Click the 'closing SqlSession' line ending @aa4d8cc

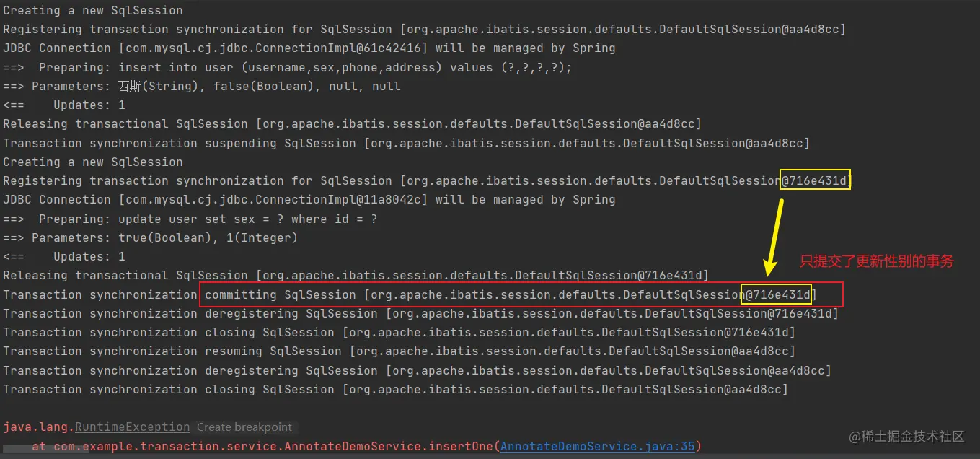pyautogui.click(x=396, y=390)
